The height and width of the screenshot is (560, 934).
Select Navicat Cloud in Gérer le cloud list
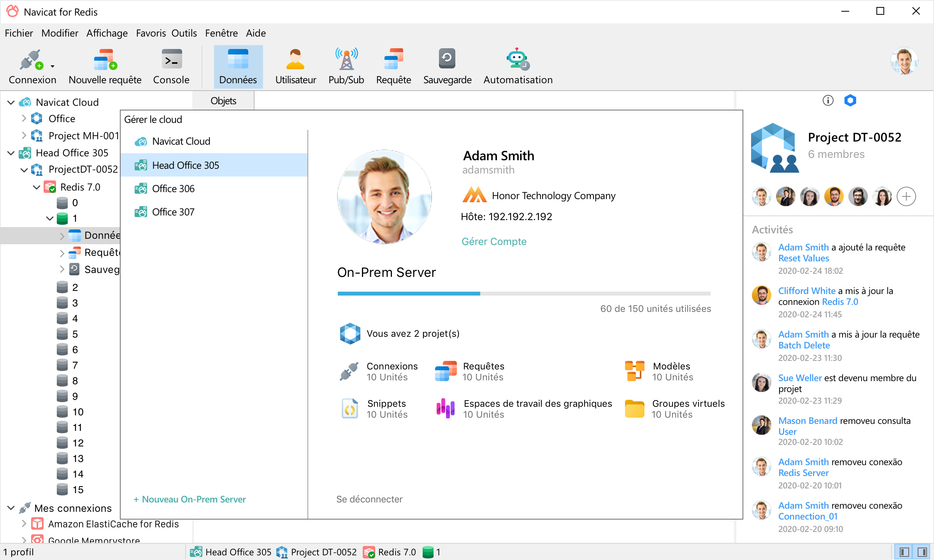(214, 142)
